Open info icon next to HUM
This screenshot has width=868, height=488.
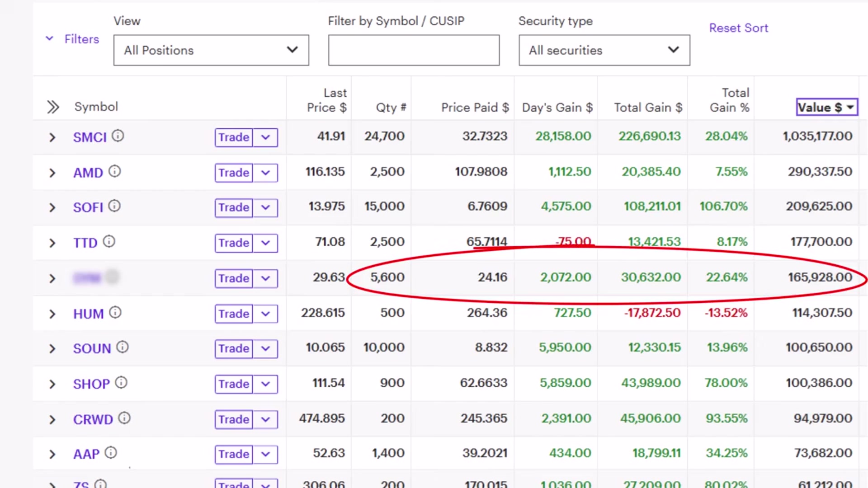115,312
